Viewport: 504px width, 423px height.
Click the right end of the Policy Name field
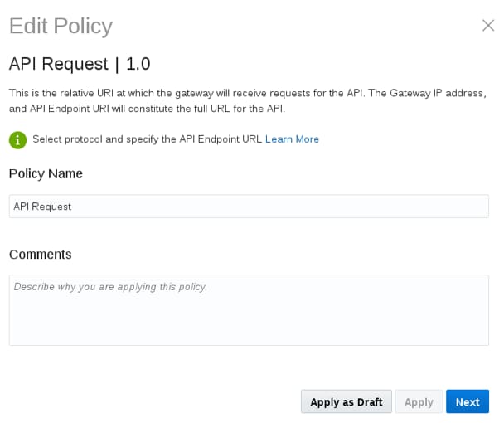pos(472,207)
